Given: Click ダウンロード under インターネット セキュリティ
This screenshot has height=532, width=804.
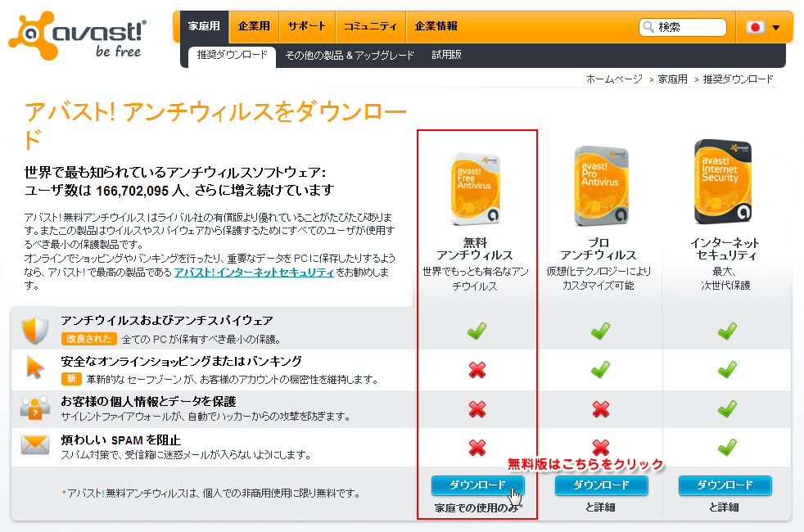Looking at the screenshot, I should (x=725, y=485).
